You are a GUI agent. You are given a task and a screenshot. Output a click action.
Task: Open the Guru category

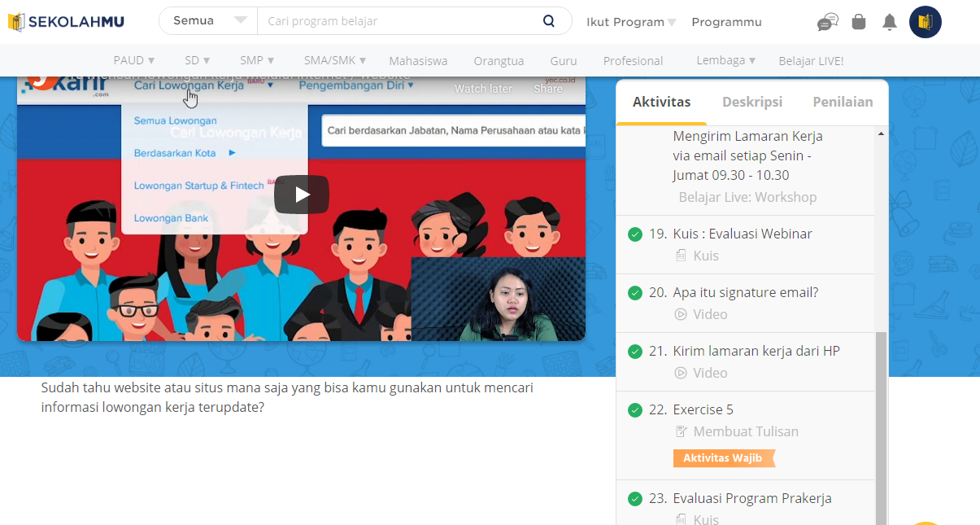coord(564,61)
